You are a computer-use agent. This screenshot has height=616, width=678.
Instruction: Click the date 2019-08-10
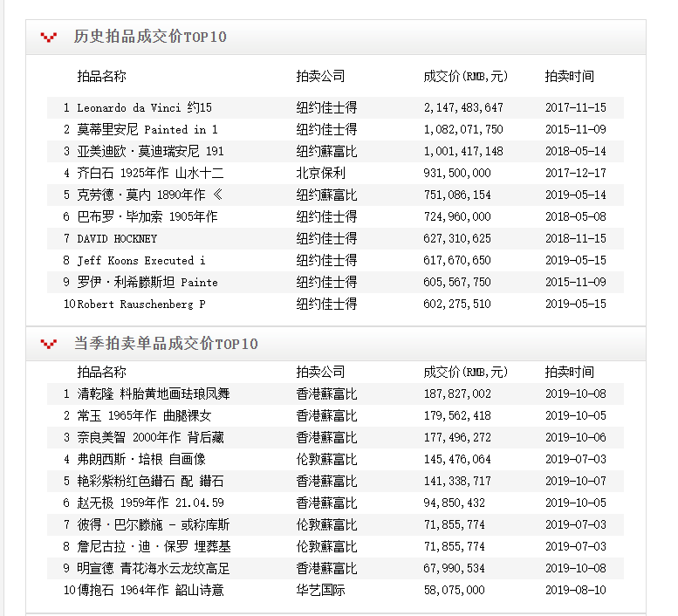(576, 590)
